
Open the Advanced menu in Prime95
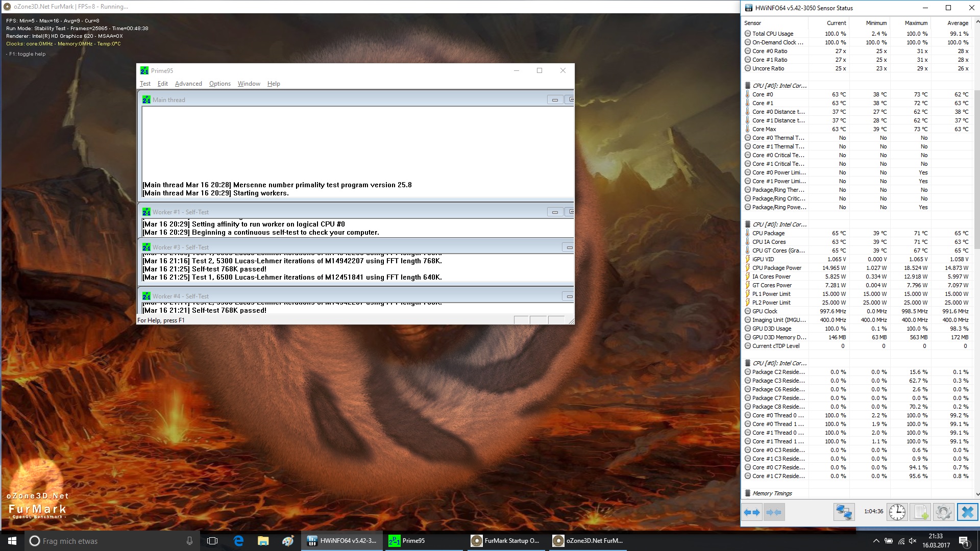(x=188, y=84)
